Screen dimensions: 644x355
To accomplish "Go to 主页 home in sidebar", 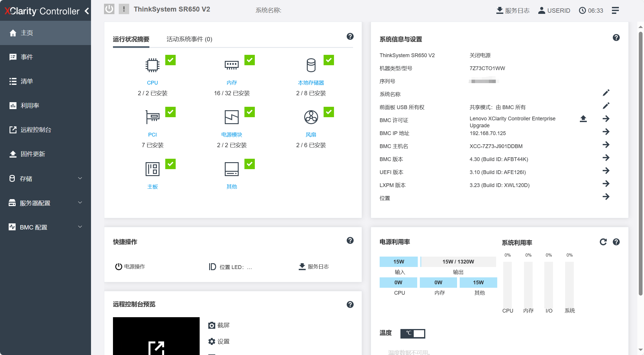I will (45, 33).
